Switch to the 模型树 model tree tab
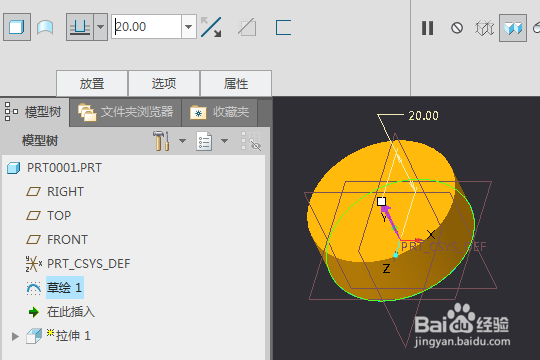 (34, 112)
